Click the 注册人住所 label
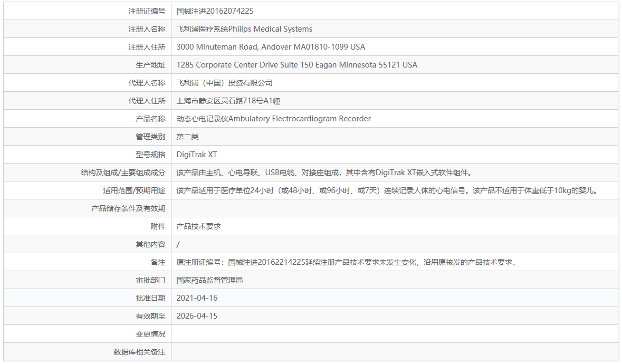622x364 pixels. click(147, 47)
